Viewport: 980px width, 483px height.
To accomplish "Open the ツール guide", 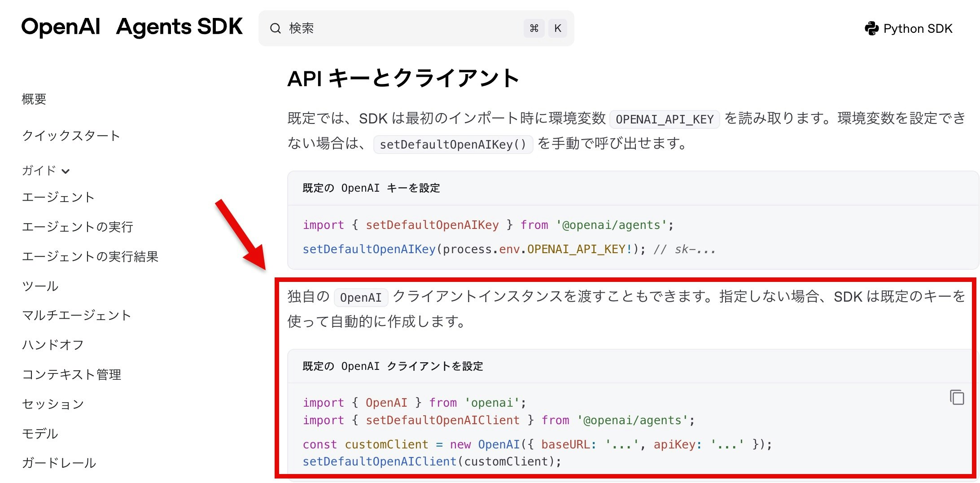I will pyautogui.click(x=40, y=286).
